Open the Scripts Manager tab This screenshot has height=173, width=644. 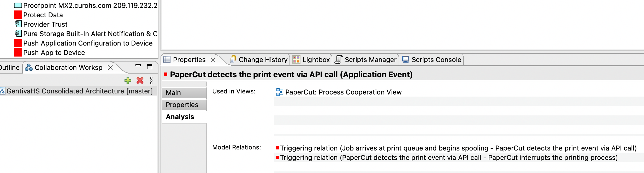[x=371, y=59]
